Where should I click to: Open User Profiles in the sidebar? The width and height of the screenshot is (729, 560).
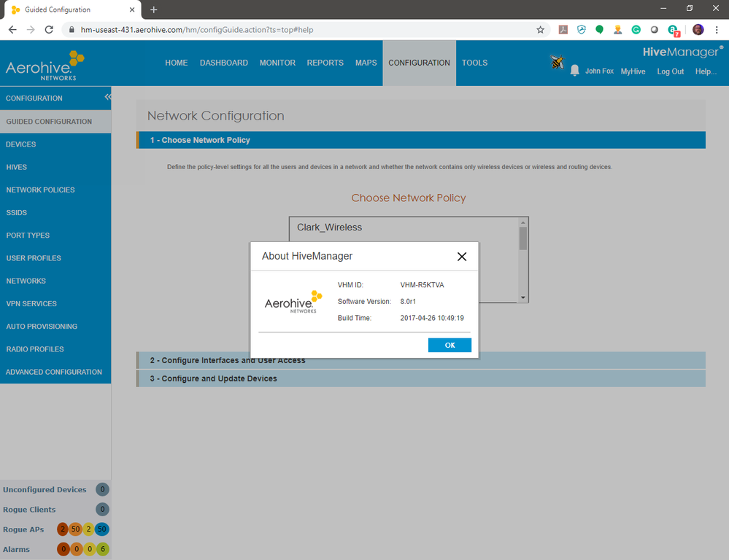[x=55, y=258]
